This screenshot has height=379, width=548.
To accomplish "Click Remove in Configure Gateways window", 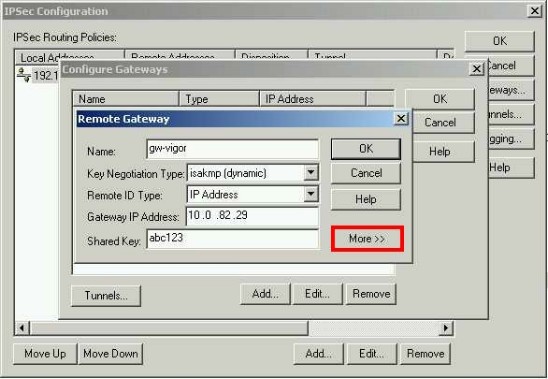I will pos(371,294).
